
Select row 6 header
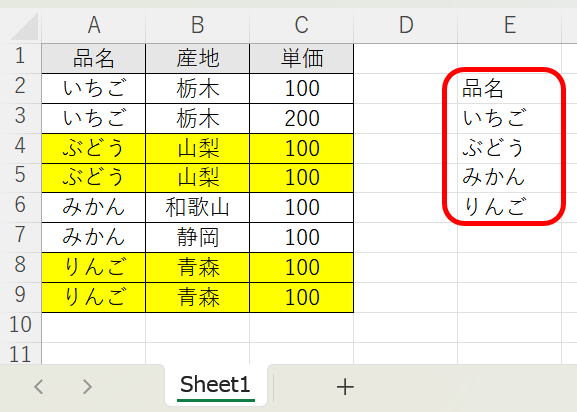point(21,207)
